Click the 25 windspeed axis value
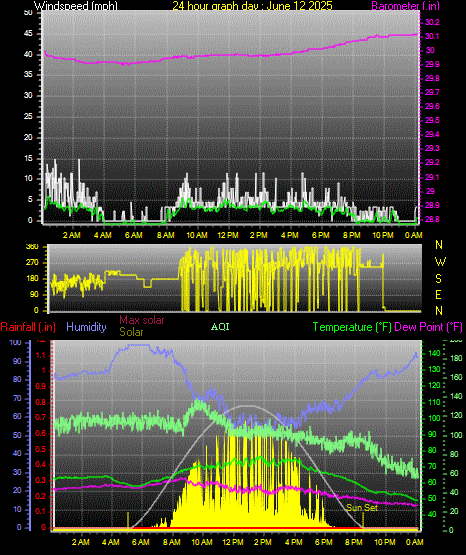The width and height of the screenshot is (466, 555). coord(28,116)
